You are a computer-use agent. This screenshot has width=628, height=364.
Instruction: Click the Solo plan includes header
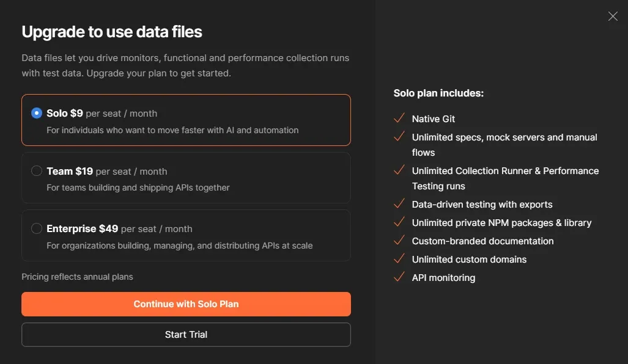[x=438, y=92]
